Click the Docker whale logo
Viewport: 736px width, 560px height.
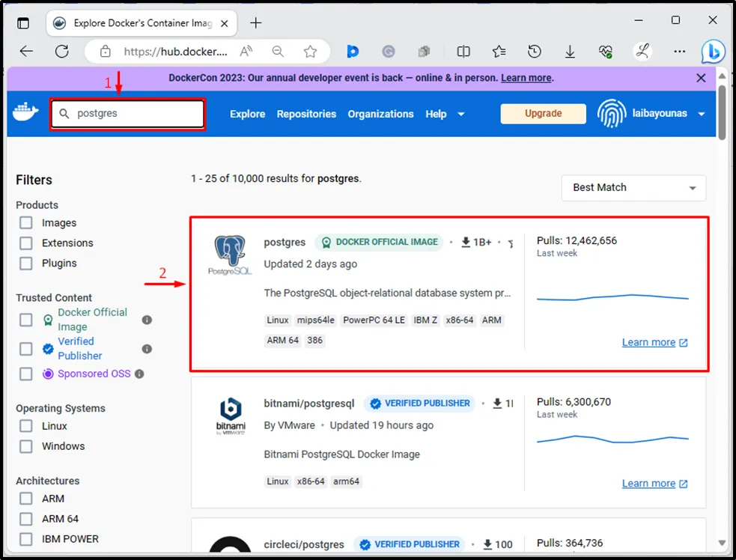[25, 113]
